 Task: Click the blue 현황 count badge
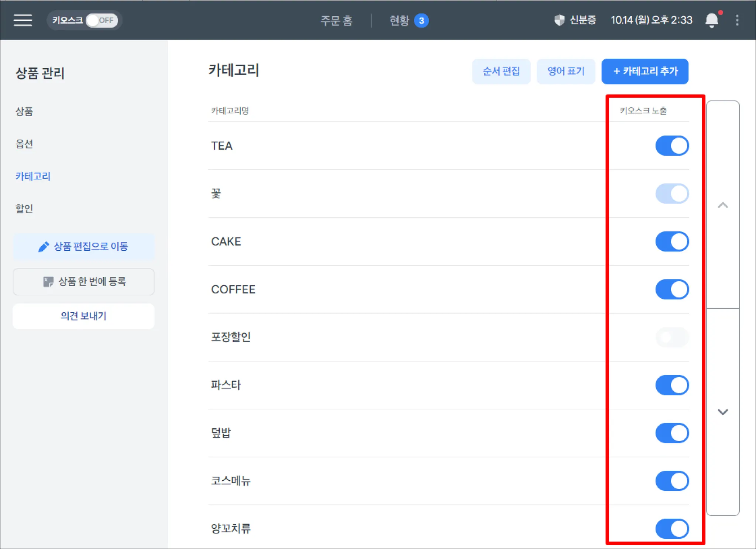point(421,20)
